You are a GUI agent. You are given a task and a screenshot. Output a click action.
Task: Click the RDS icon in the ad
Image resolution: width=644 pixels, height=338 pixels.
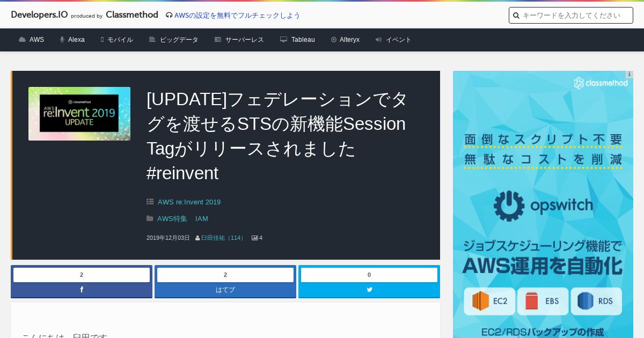[596, 302]
